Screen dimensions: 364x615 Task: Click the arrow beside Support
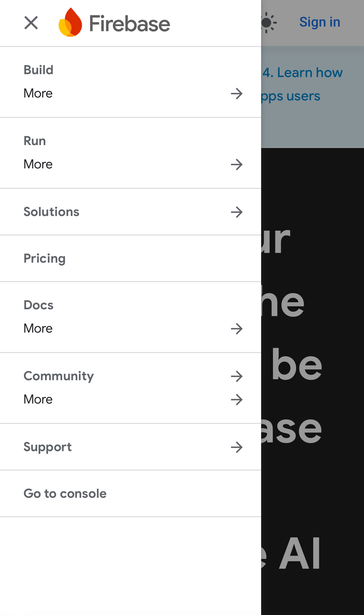coord(237,448)
